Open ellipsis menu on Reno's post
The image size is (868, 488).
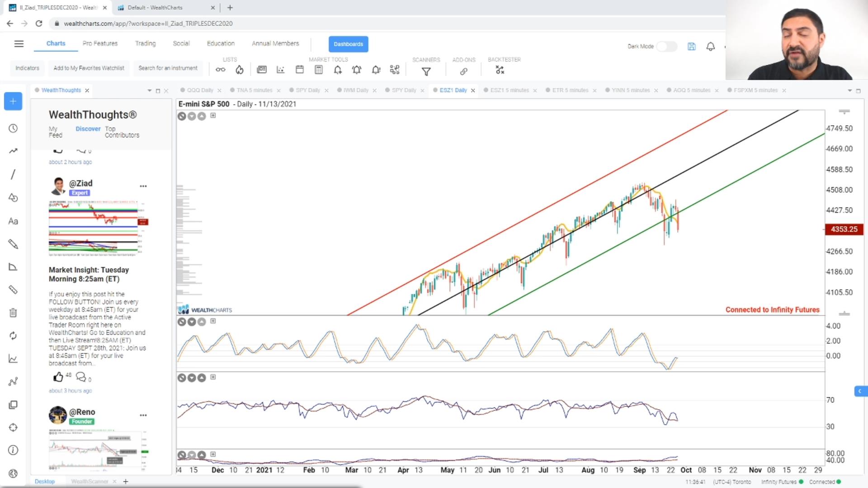143,415
